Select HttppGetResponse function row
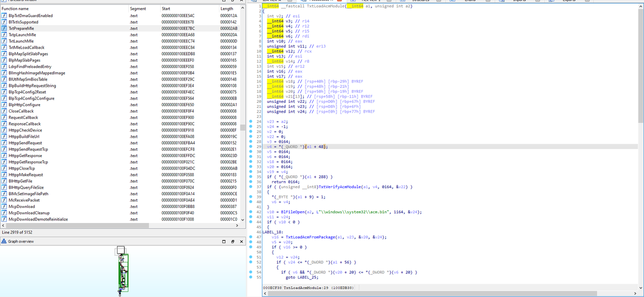644x297 pixels. [x=119, y=155]
